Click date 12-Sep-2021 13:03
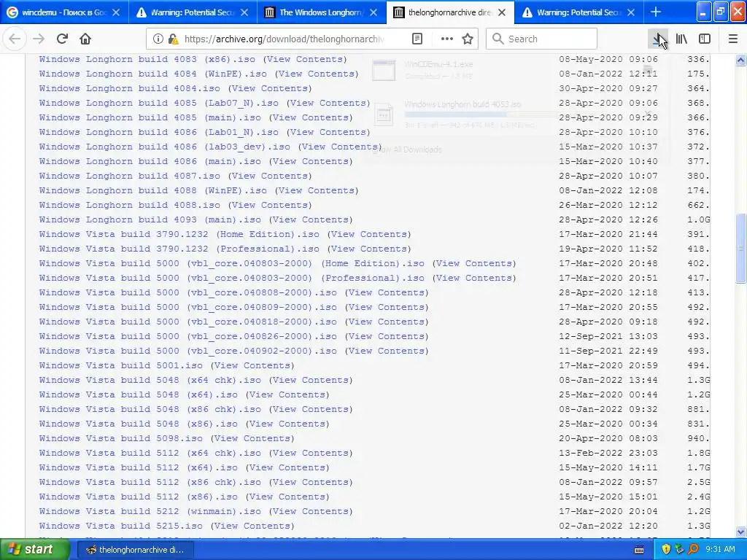Viewport: 747px width, 560px height. click(x=608, y=336)
